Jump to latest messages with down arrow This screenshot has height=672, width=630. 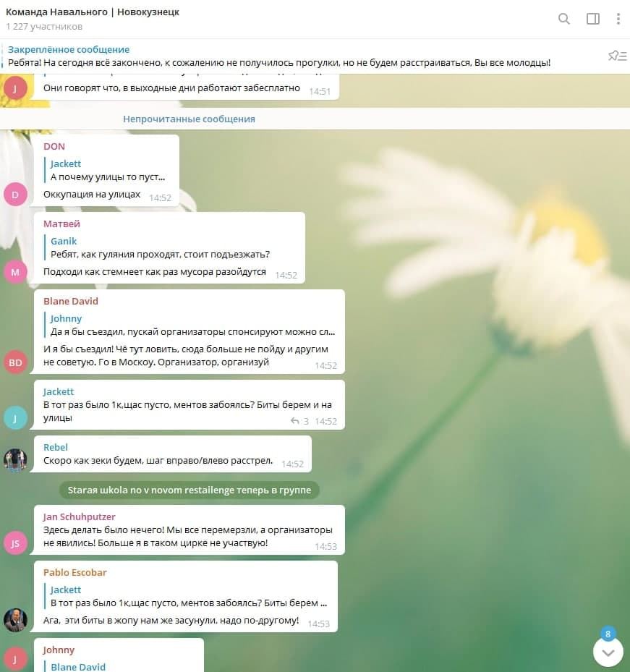point(608,652)
